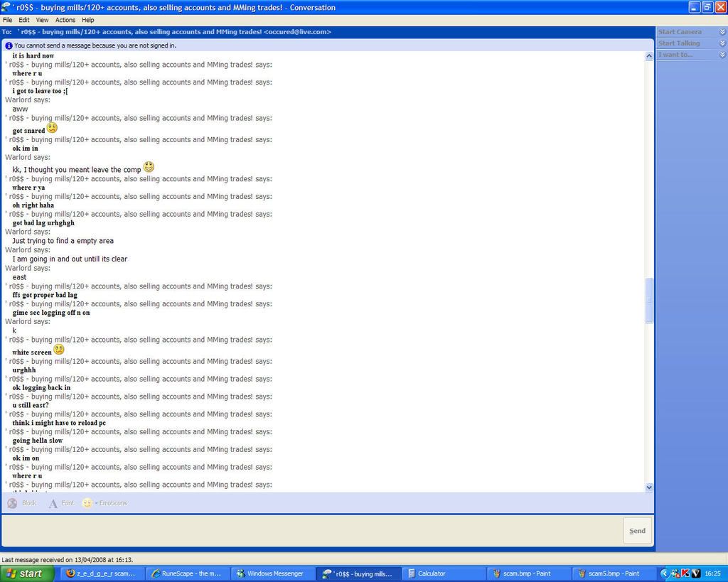Click the message 'gime sec logging off n on'

(x=51, y=313)
